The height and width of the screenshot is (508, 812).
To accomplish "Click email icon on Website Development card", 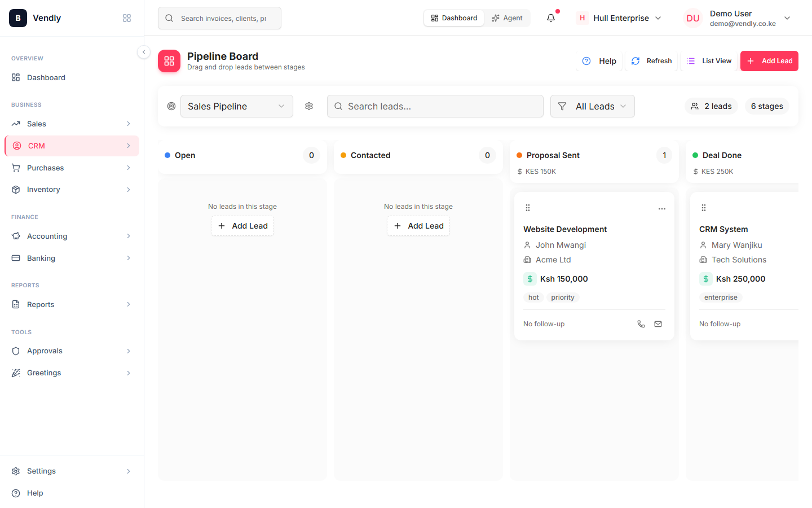I will tap(658, 324).
